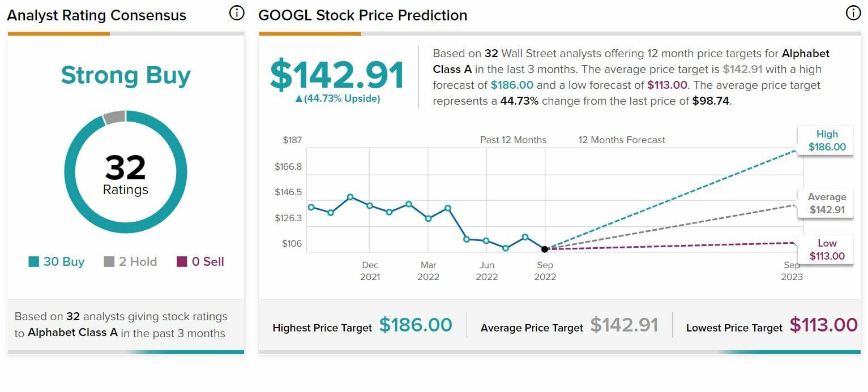Click the 12 Months Forecast chart label
Screen dimensions: 868x392
coord(622,140)
